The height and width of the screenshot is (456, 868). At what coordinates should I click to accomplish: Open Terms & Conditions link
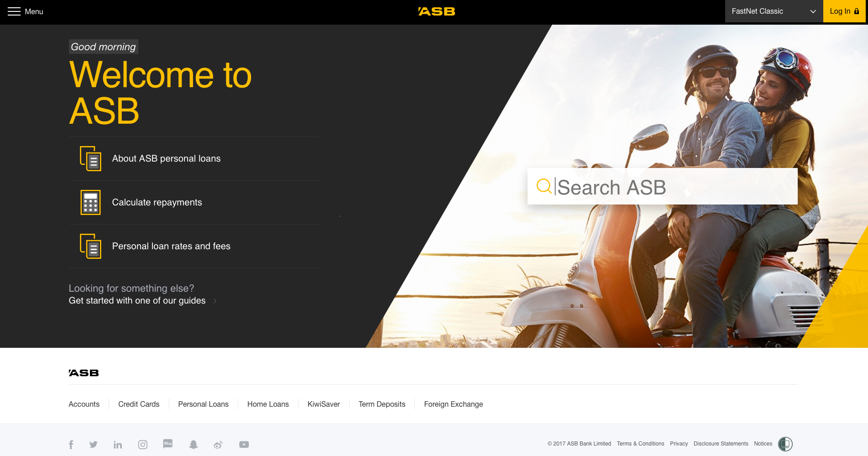(x=640, y=444)
